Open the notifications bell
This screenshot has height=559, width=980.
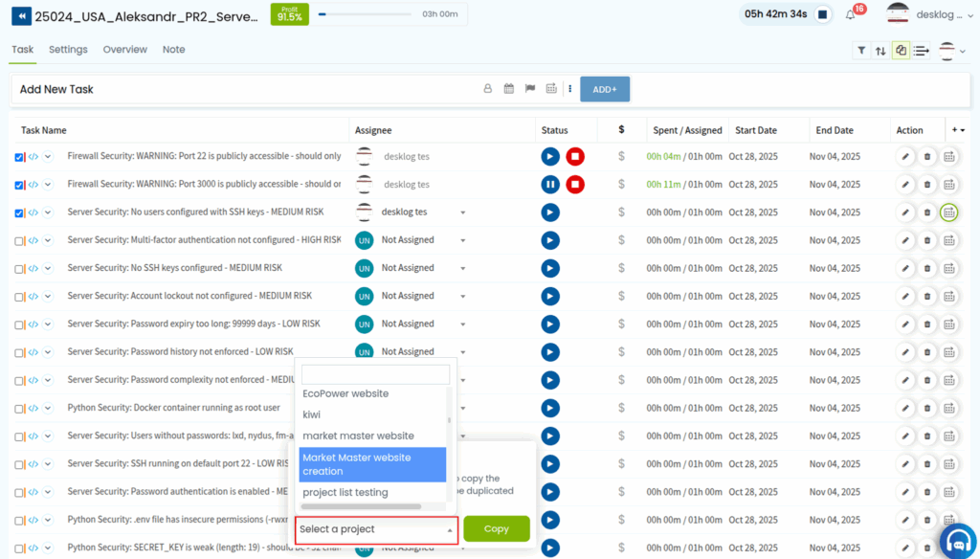tap(851, 15)
